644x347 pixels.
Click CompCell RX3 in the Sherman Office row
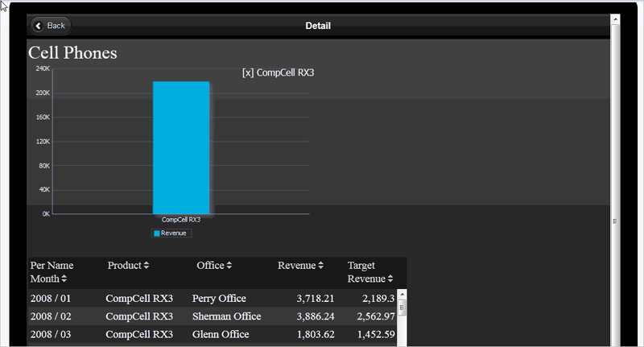(x=139, y=316)
